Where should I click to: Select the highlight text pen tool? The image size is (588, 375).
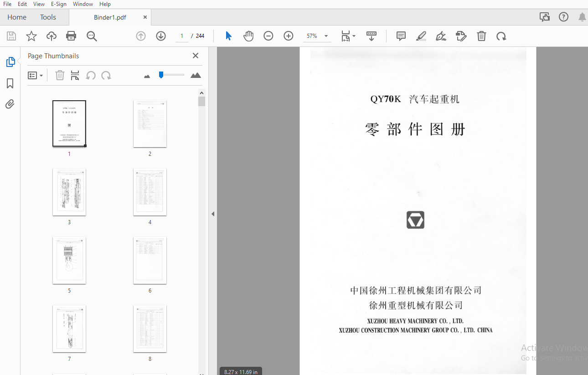(421, 36)
